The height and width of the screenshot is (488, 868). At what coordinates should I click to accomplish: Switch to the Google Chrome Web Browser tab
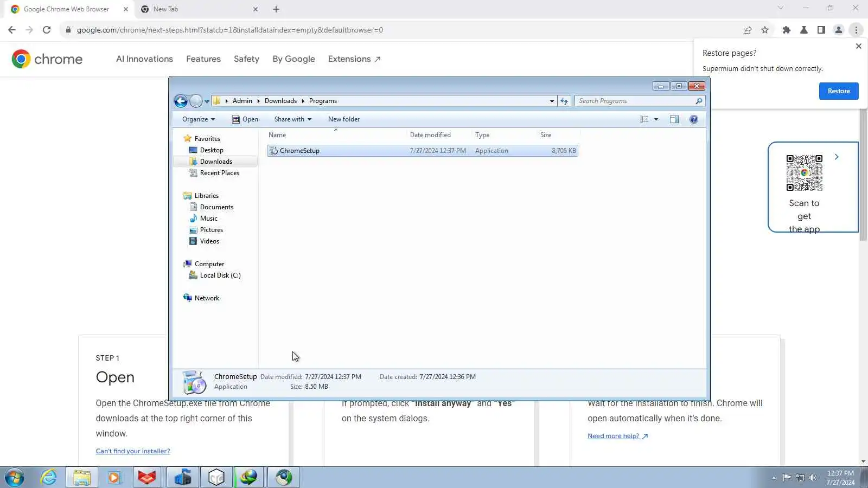[x=66, y=9]
